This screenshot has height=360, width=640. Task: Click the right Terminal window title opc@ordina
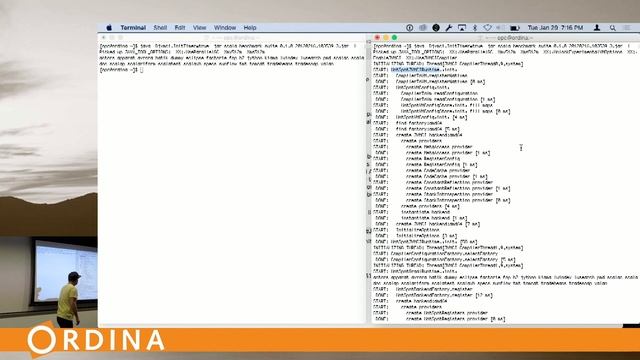515,38
